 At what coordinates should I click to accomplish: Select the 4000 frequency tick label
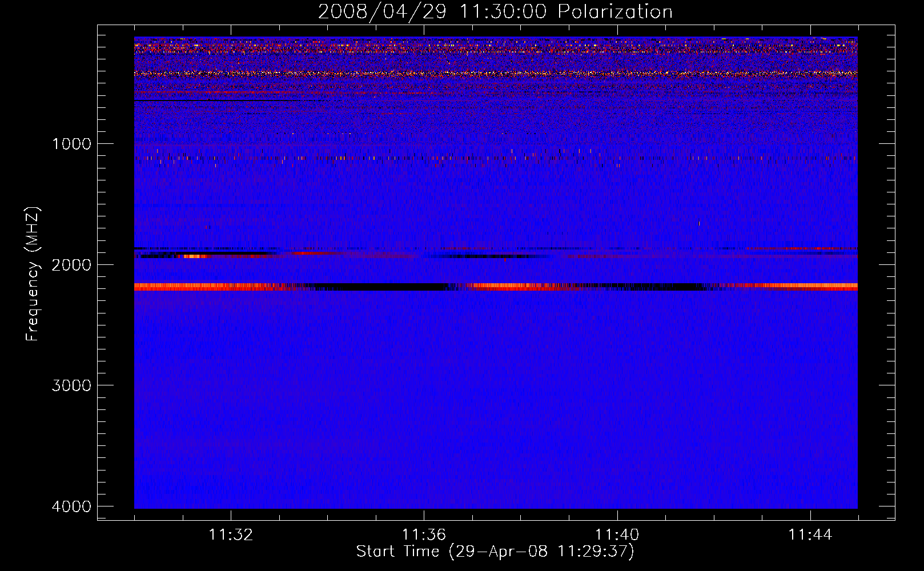(x=72, y=506)
